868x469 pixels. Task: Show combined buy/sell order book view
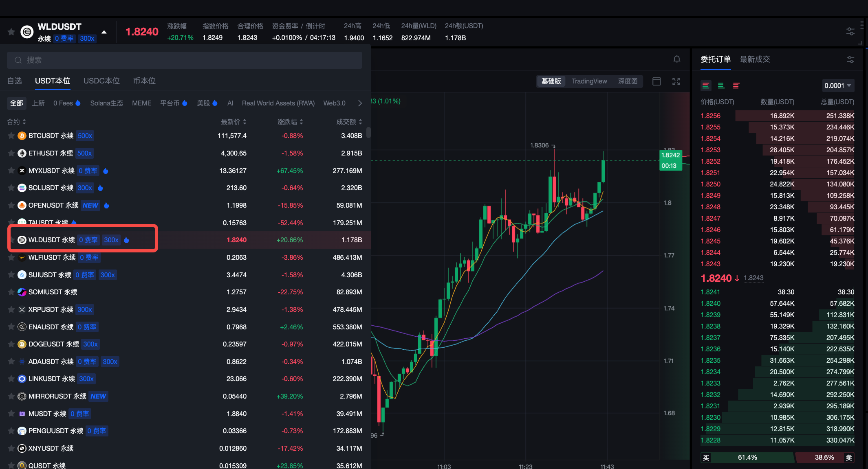706,85
